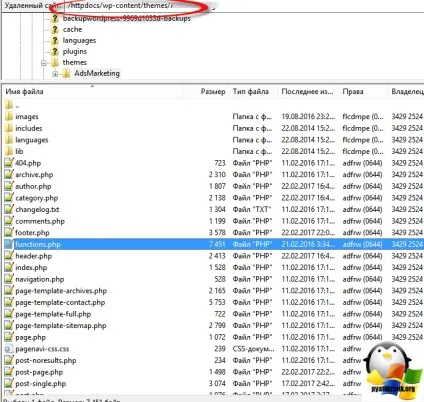Viewport: 424px width, 402px height.
Task: Select the cache folder in tree
Action: [72, 29]
